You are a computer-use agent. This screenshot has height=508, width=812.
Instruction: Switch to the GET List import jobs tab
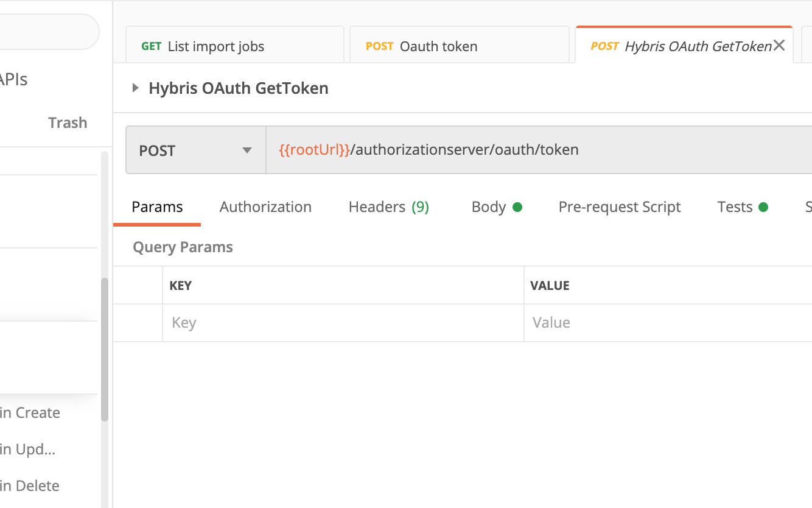pyautogui.click(x=234, y=46)
